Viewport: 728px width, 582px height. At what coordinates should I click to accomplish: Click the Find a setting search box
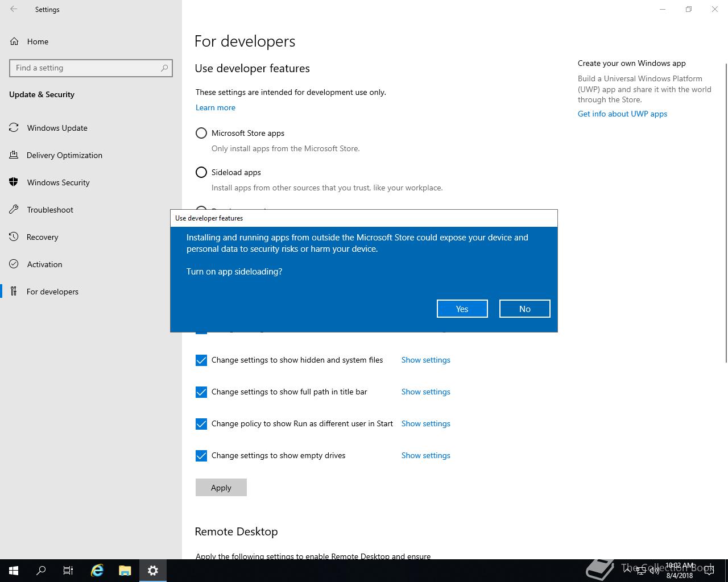[x=91, y=68]
